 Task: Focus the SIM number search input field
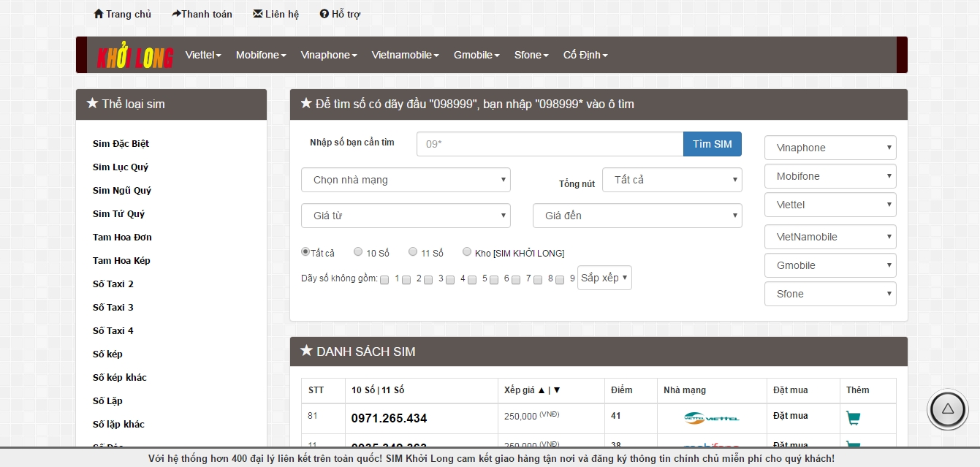coord(550,144)
